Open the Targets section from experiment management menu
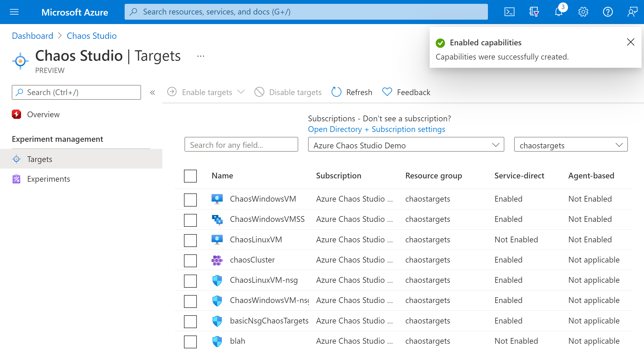 pyautogui.click(x=39, y=159)
